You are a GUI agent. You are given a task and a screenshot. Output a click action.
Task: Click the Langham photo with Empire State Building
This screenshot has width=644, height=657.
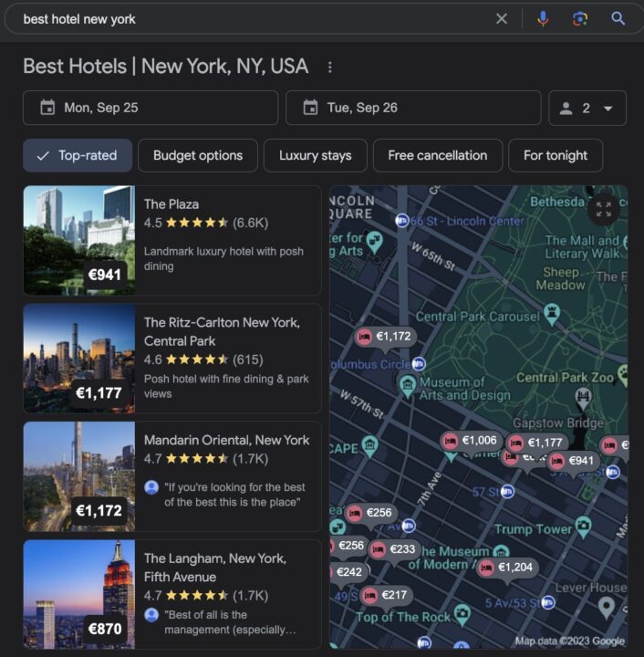tap(79, 595)
